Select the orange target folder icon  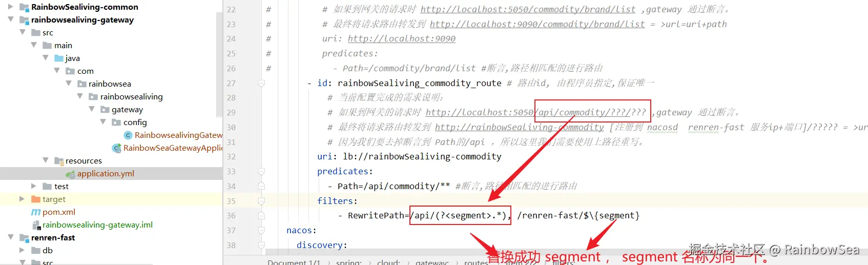(36, 199)
